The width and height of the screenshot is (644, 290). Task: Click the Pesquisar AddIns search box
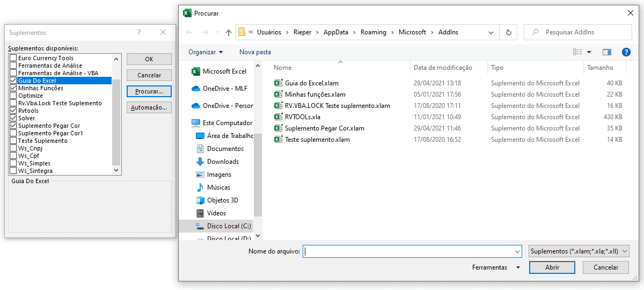(578, 32)
